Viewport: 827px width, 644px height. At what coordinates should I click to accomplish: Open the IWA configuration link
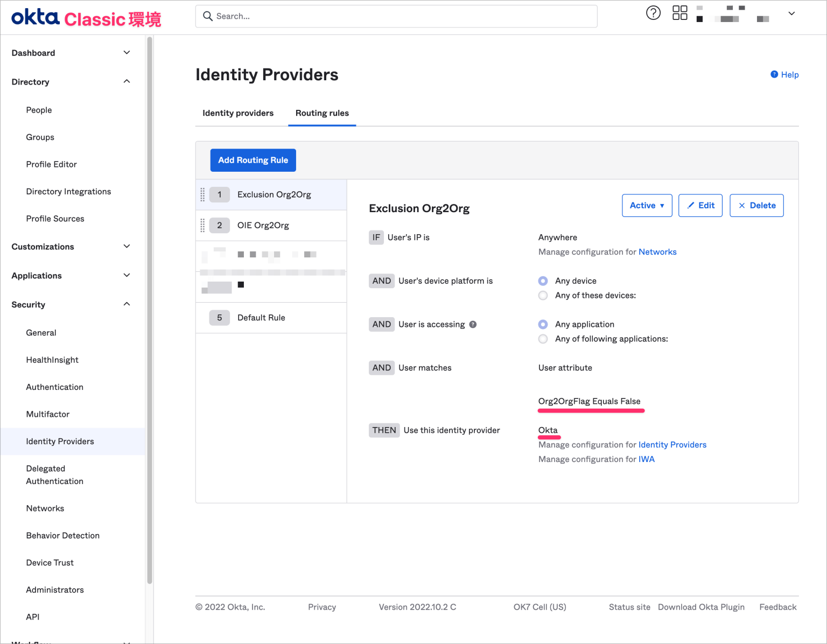click(647, 459)
